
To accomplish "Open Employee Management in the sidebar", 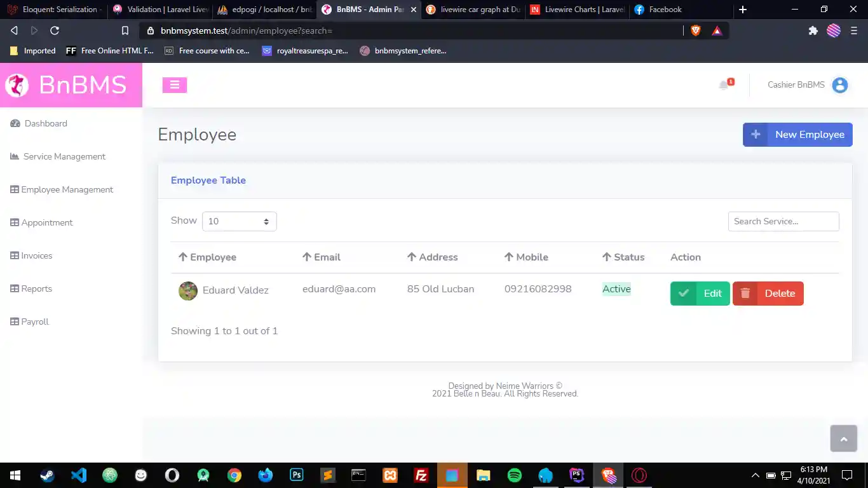I will pos(62,189).
